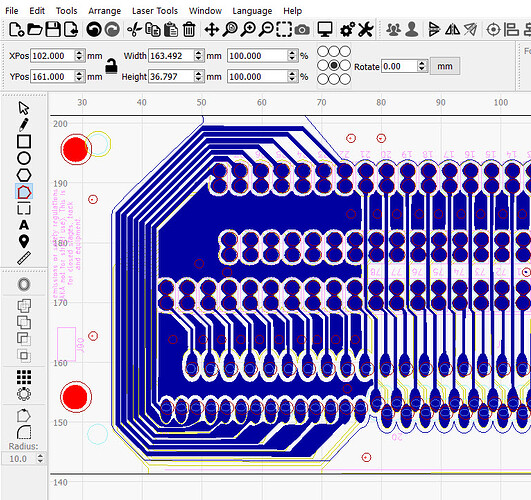The image size is (531, 500).
Task: Select the Rectangle tool
Action: [x=24, y=141]
